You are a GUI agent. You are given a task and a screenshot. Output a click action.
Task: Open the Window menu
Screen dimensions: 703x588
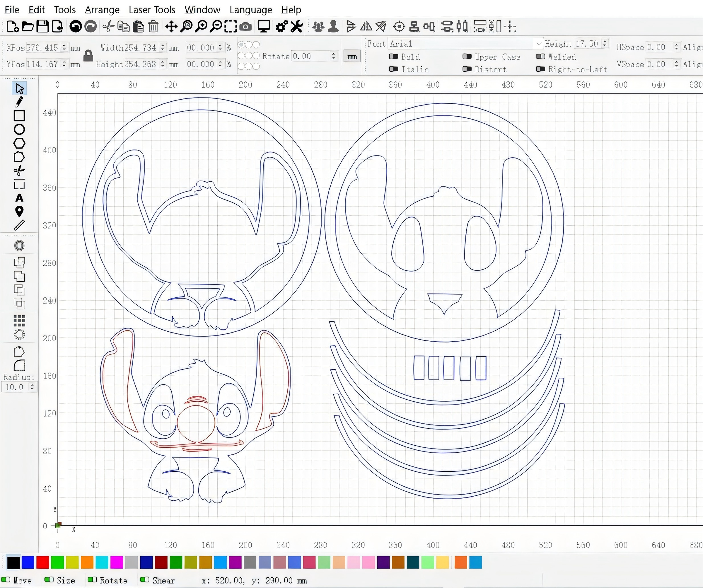202,10
